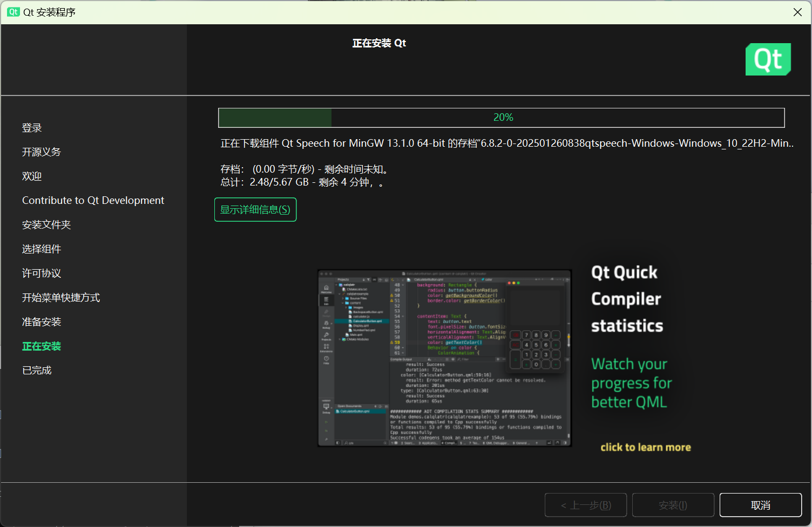
Task: Click 显示详细信息(S) to show details
Action: point(255,209)
